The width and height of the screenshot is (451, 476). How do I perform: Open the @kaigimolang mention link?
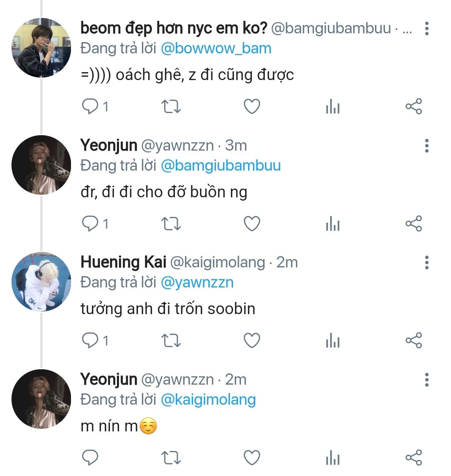click(208, 400)
